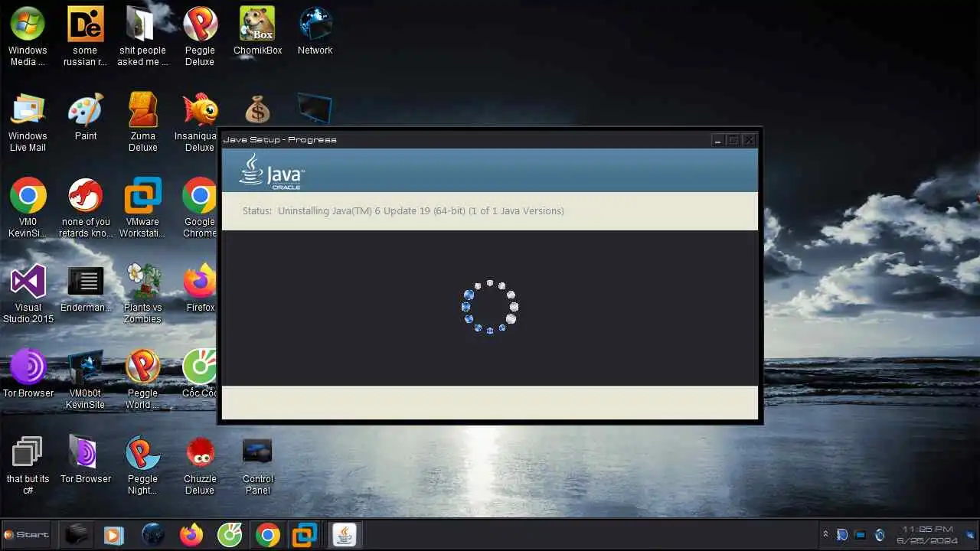The width and height of the screenshot is (980, 551).
Task: Launch VMware Workstation desktop shortcut
Action: 142,208
